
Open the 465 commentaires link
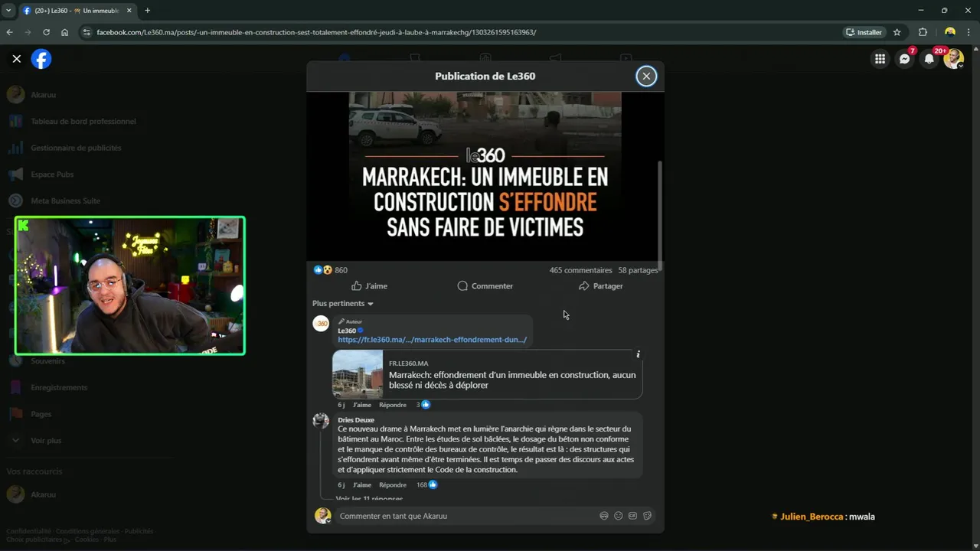tap(580, 270)
